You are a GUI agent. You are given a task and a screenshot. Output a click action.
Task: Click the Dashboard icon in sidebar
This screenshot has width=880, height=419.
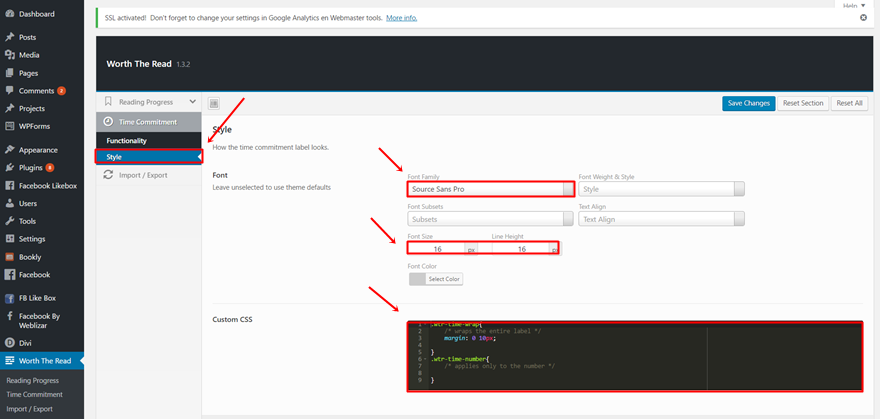tap(9, 14)
